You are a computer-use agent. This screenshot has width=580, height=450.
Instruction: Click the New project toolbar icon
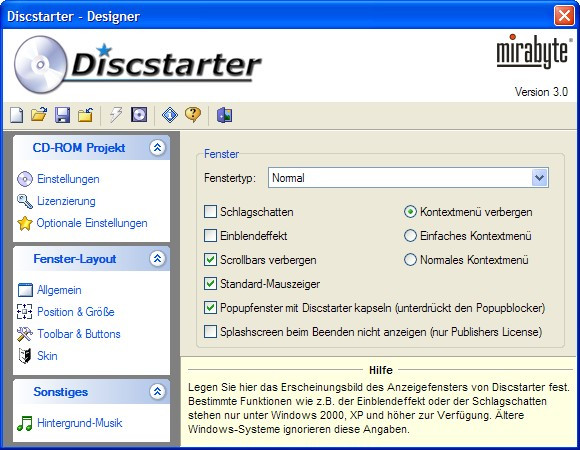[16, 115]
